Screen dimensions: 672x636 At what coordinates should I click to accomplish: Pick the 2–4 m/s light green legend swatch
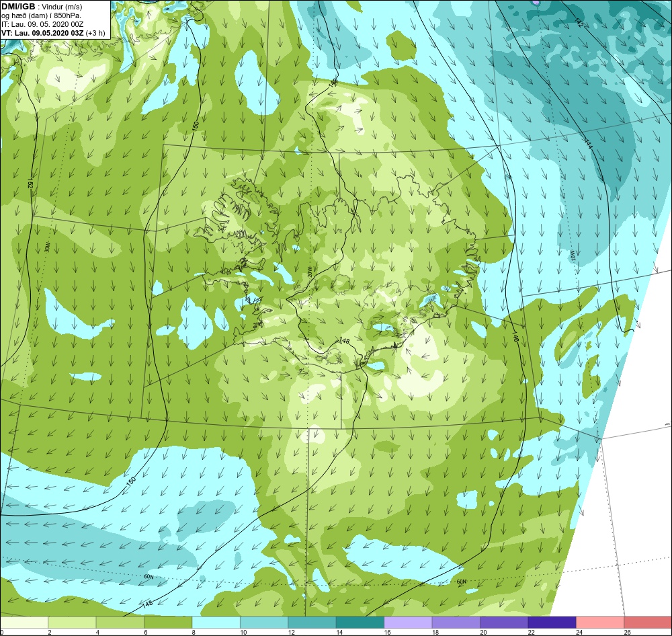click(72, 623)
